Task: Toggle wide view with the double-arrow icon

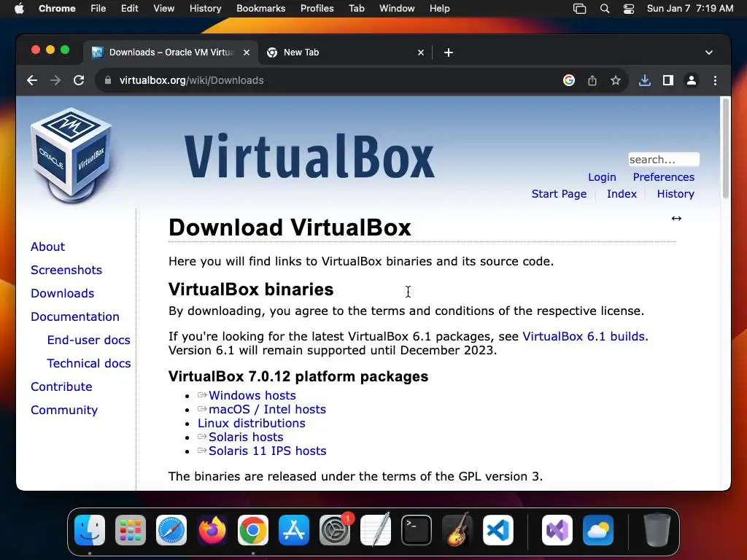Action: click(676, 219)
